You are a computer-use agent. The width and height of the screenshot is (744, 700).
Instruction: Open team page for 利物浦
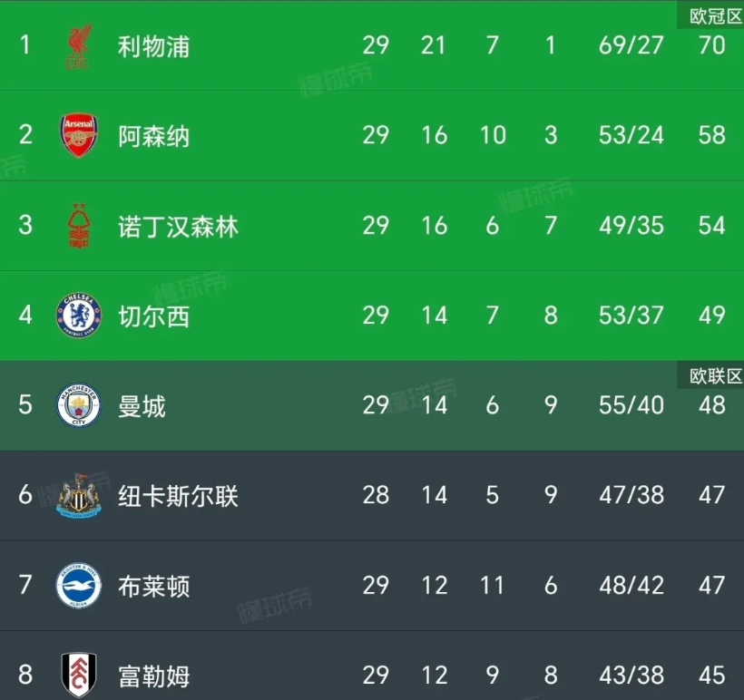pyautogui.click(x=153, y=46)
